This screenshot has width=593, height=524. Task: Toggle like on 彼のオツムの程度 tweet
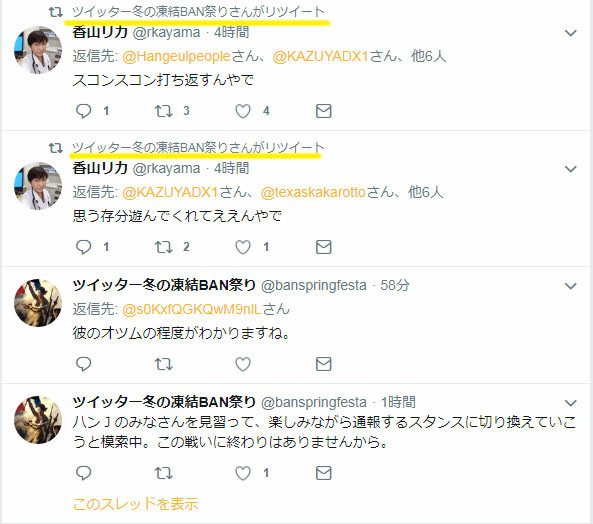pyautogui.click(x=243, y=364)
